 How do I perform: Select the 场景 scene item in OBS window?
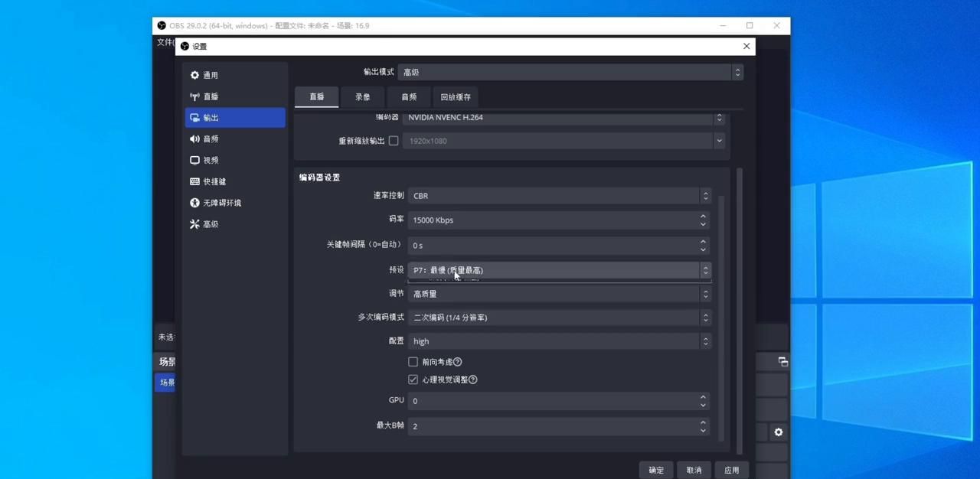[x=166, y=383]
